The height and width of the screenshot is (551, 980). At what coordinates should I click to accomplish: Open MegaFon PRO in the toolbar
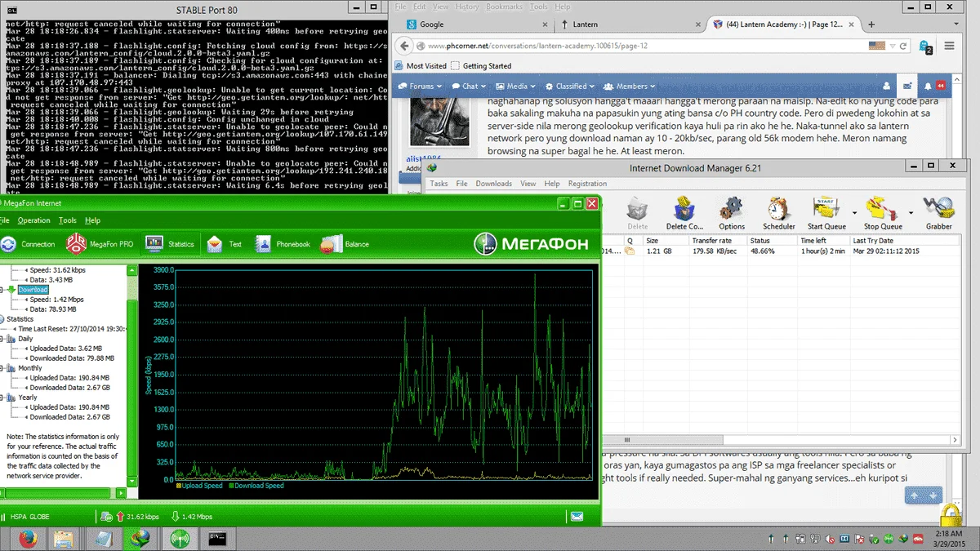pyautogui.click(x=100, y=243)
